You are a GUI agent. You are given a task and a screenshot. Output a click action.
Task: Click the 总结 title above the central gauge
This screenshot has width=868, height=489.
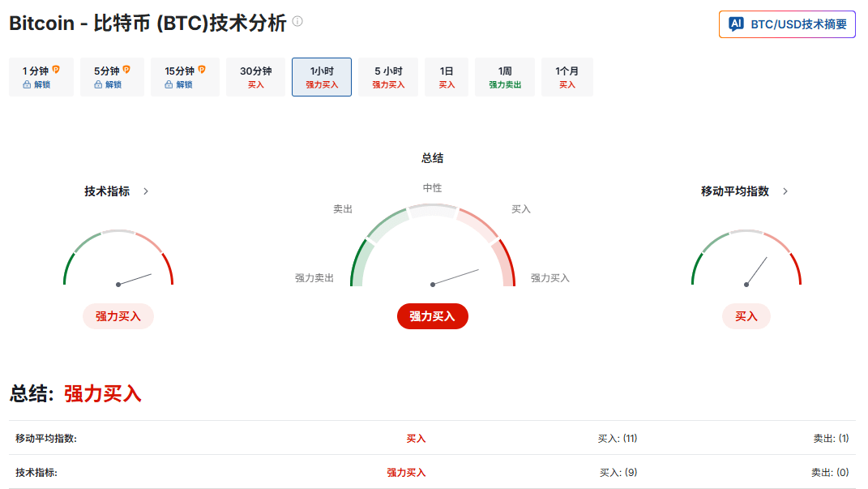(x=432, y=158)
